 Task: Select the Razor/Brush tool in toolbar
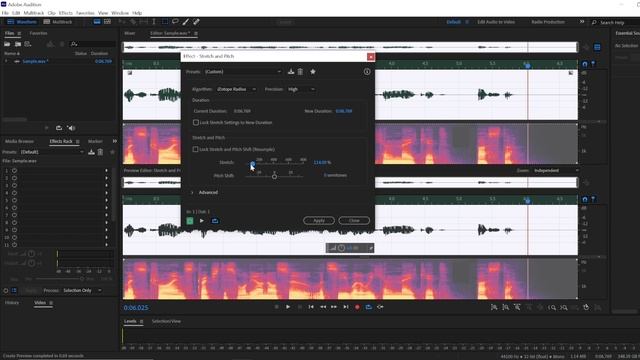pyautogui.click(x=186, y=22)
